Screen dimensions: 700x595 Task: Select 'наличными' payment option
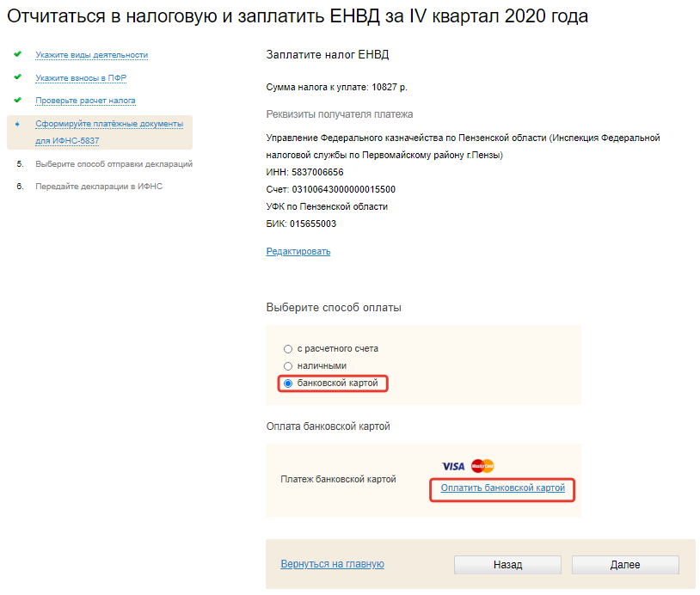coord(288,366)
